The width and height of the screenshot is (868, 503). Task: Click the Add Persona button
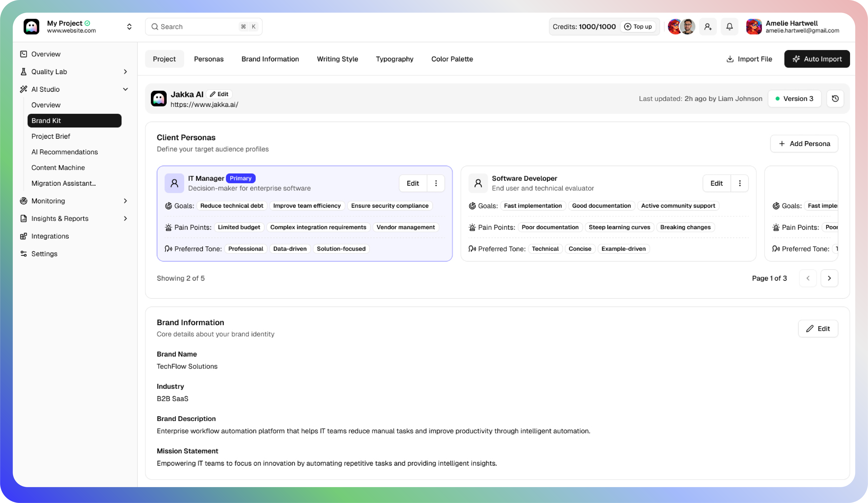click(804, 144)
